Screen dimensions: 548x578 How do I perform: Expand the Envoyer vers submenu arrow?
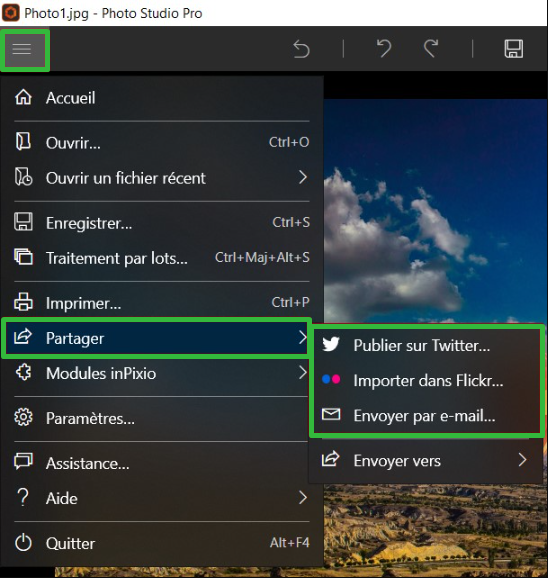coord(522,460)
